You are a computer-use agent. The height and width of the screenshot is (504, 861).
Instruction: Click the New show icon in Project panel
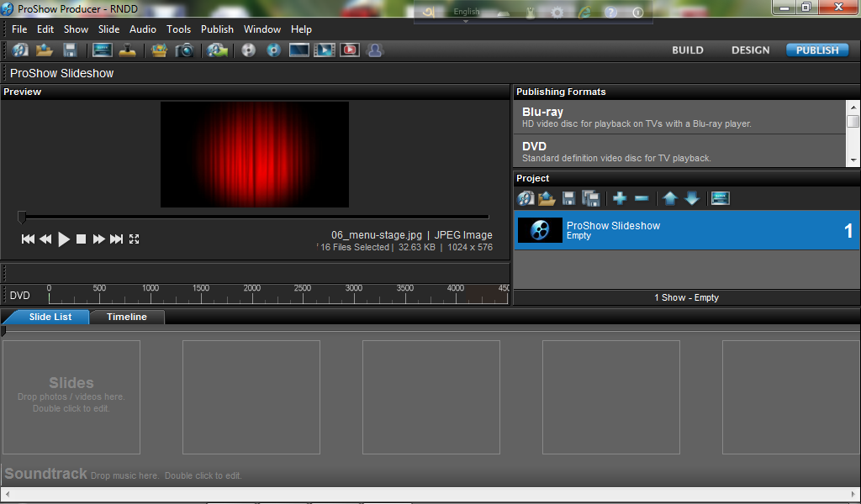pos(526,198)
